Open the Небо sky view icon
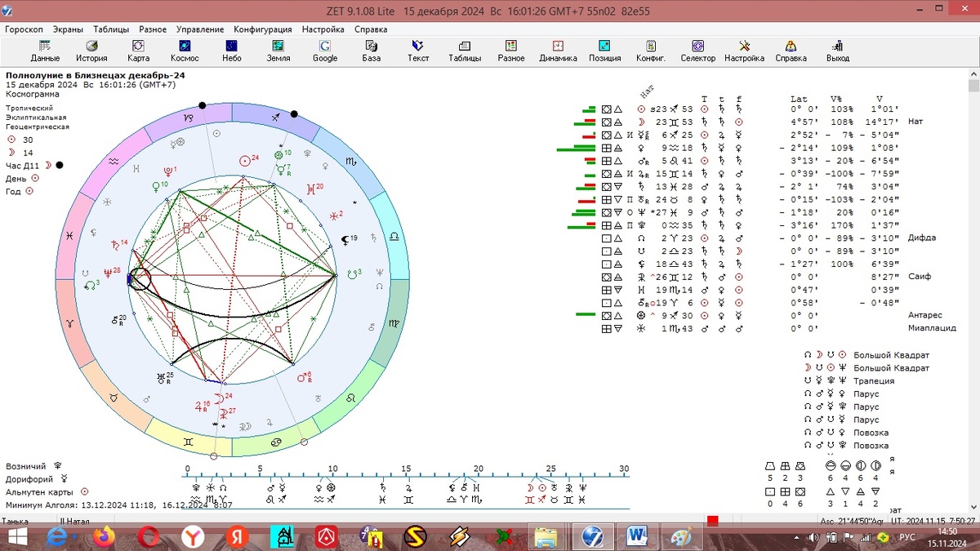Image resolution: width=980 pixels, height=551 pixels. pos(231,51)
